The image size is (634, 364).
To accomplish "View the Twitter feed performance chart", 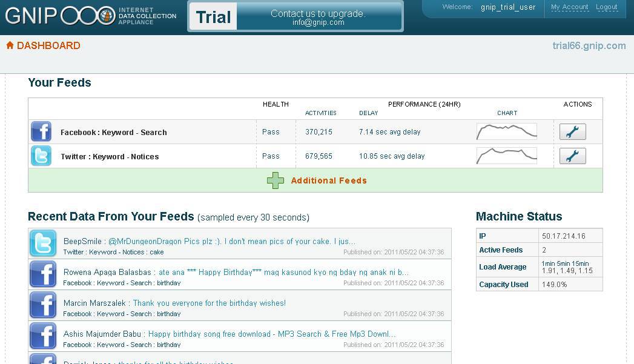I will (507, 156).
